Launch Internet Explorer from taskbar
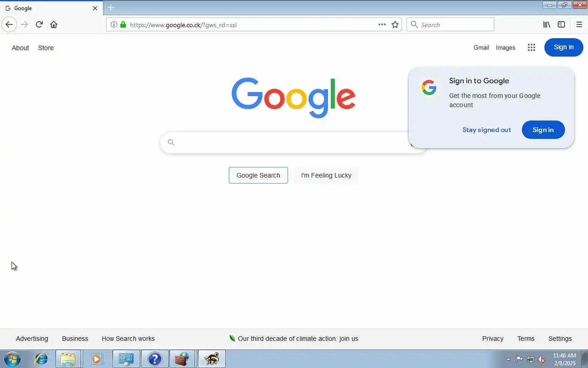Screen dimensions: 588x368 click(41, 359)
